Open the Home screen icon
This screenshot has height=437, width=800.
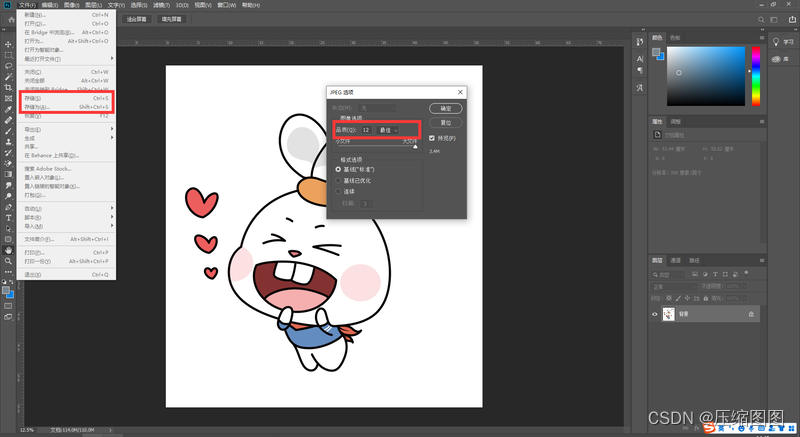click(11, 19)
